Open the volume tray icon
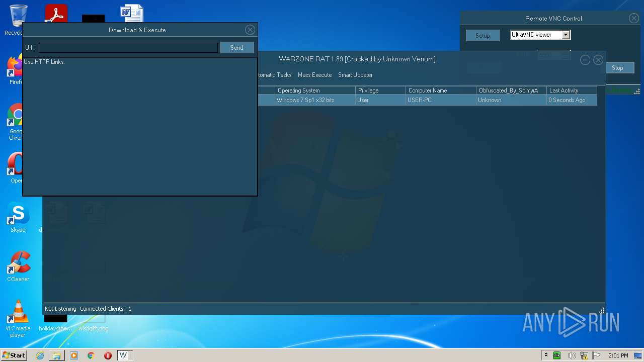 click(572, 355)
